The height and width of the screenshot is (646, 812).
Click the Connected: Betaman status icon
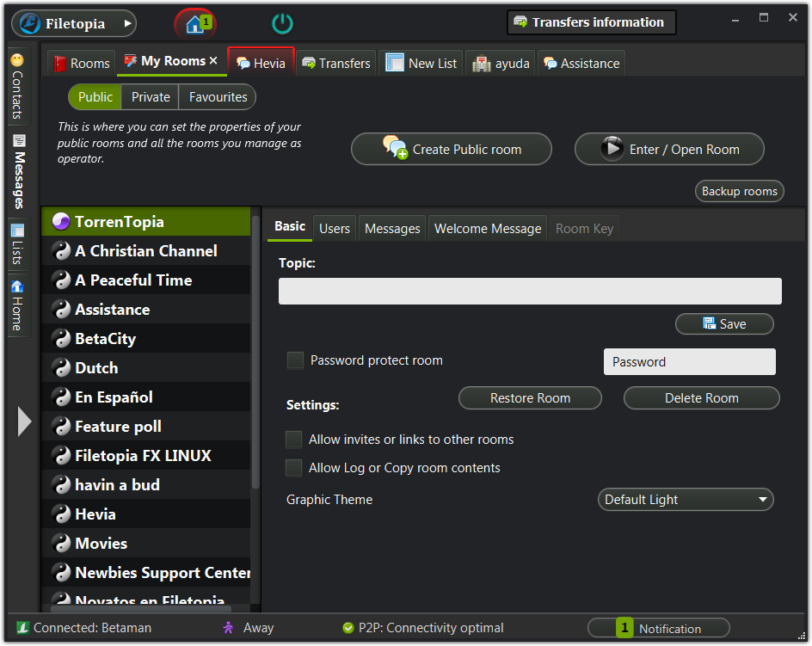coord(22,628)
